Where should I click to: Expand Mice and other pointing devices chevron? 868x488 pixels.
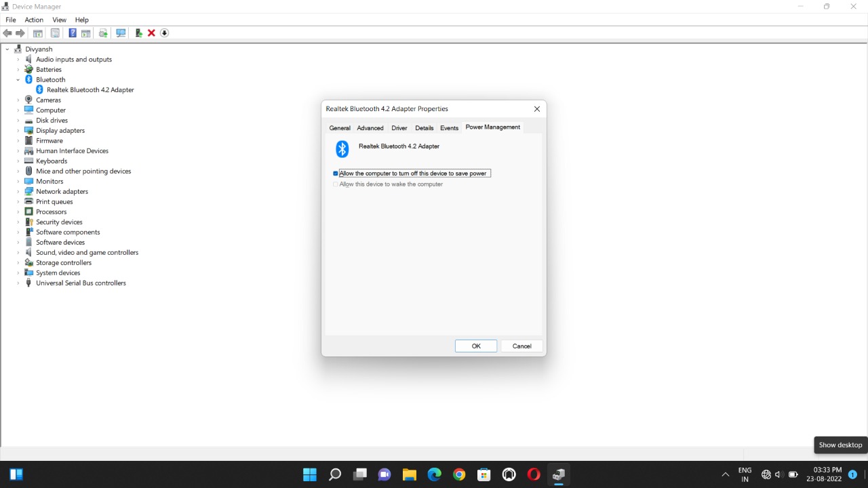(x=18, y=171)
